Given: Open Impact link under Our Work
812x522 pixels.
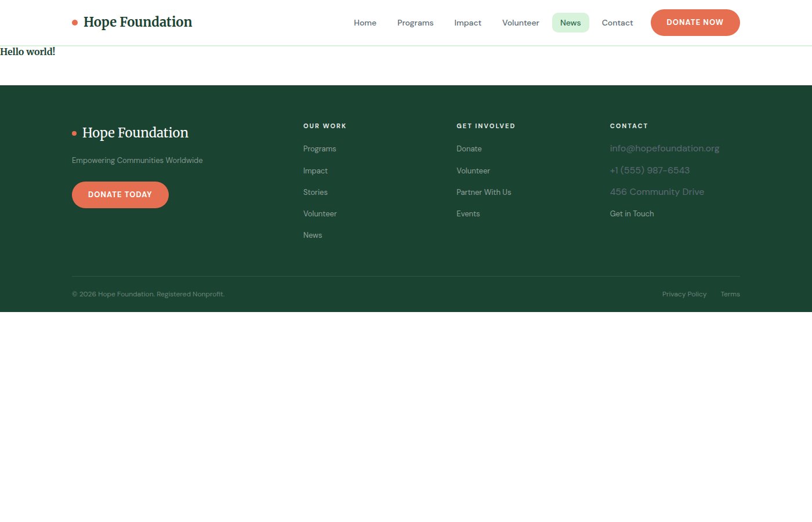Looking at the screenshot, I should [x=316, y=171].
